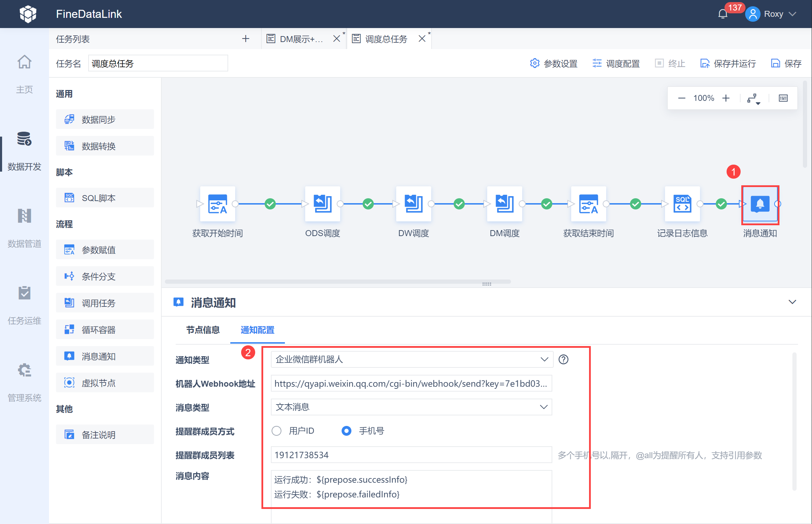
Task: Select the 消息通知 node on canvas
Action: 760,204
